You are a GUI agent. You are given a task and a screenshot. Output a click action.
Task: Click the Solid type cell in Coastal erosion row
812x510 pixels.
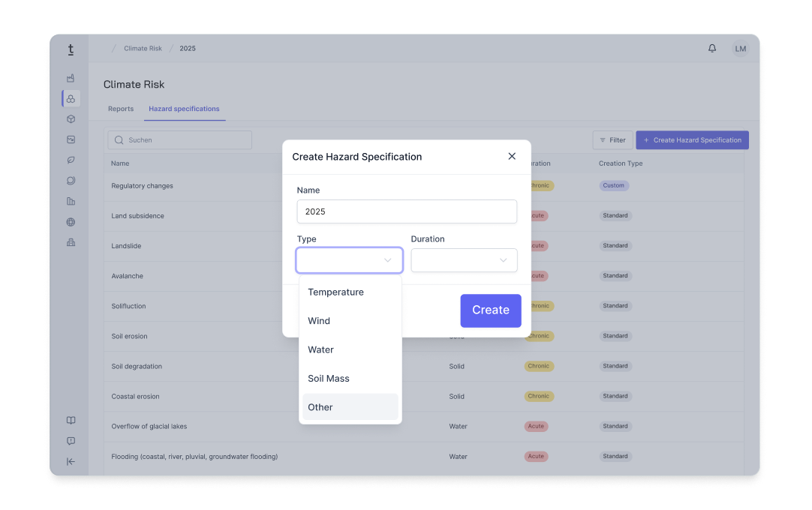(456, 397)
